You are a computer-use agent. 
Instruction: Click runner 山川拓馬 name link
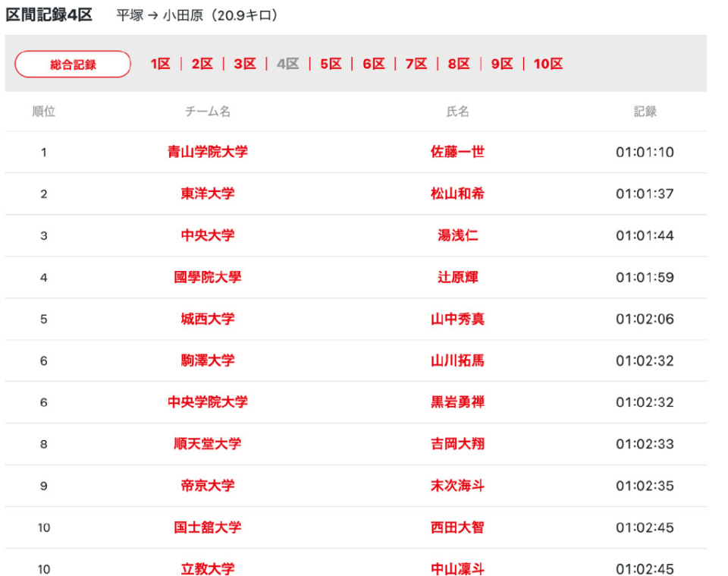click(458, 360)
